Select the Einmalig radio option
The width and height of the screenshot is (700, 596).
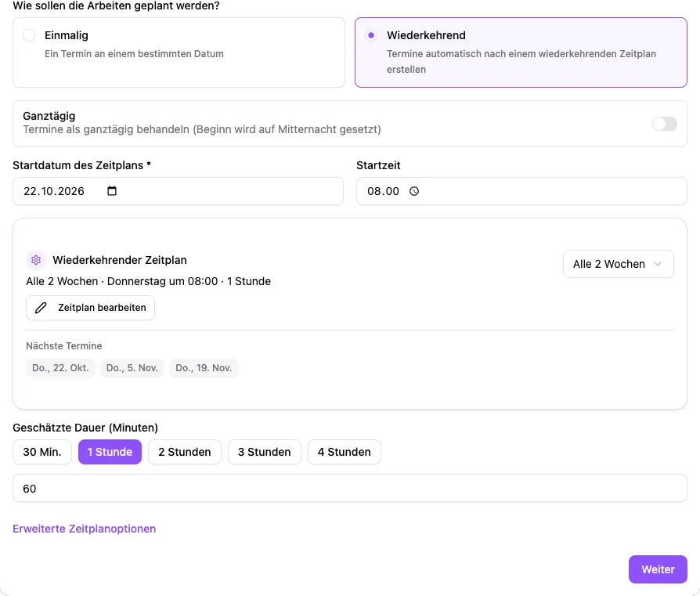tap(29, 35)
